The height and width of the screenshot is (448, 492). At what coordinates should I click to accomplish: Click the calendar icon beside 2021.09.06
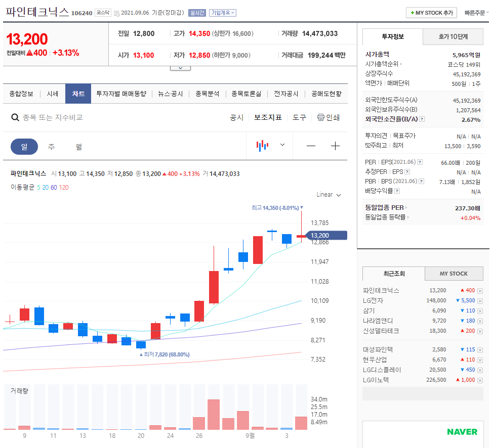tap(117, 13)
